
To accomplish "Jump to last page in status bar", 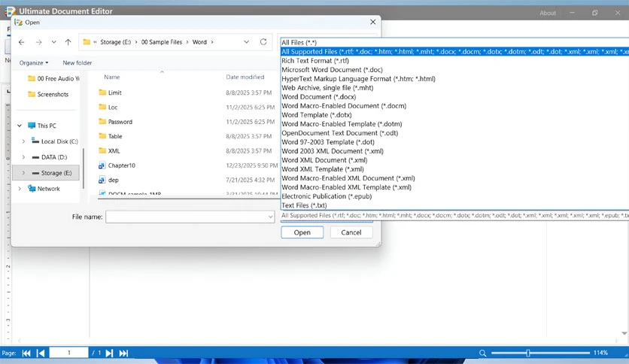I will (x=123, y=353).
